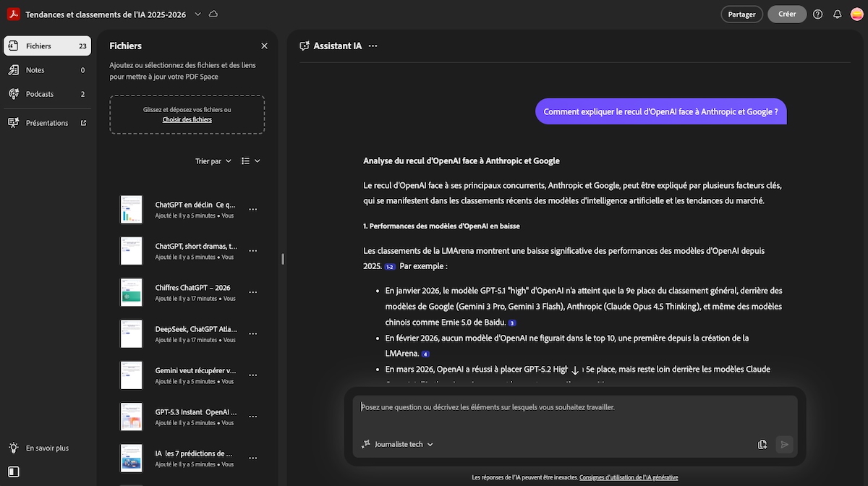Open the help question mark icon
Viewport: 868px width, 486px height.
[817, 14]
